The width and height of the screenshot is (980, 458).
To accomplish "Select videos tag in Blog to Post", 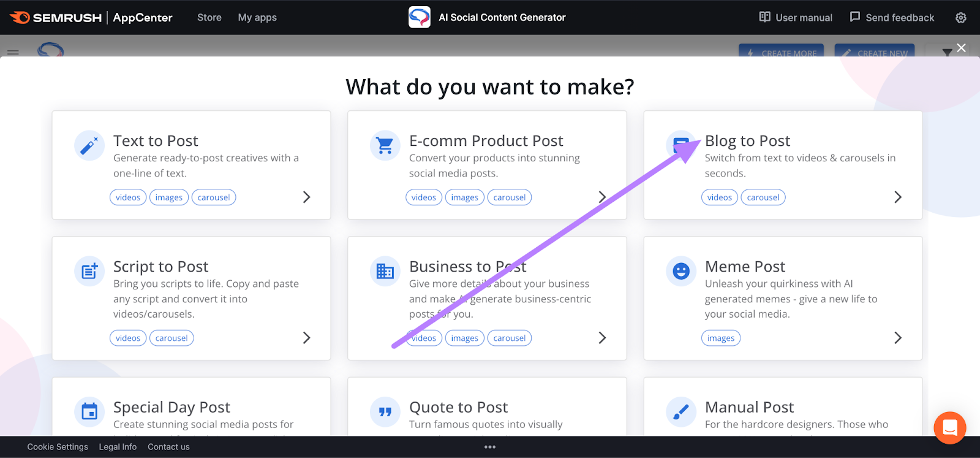I will point(720,197).
